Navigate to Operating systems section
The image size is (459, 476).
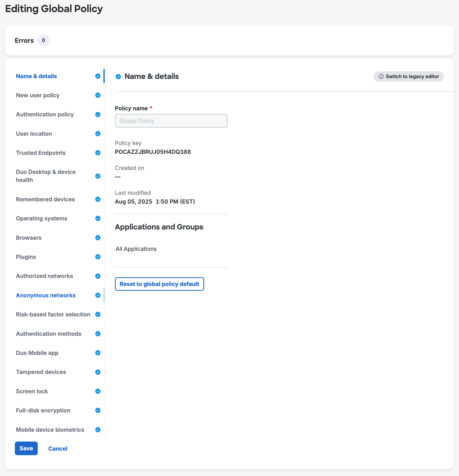42,218
